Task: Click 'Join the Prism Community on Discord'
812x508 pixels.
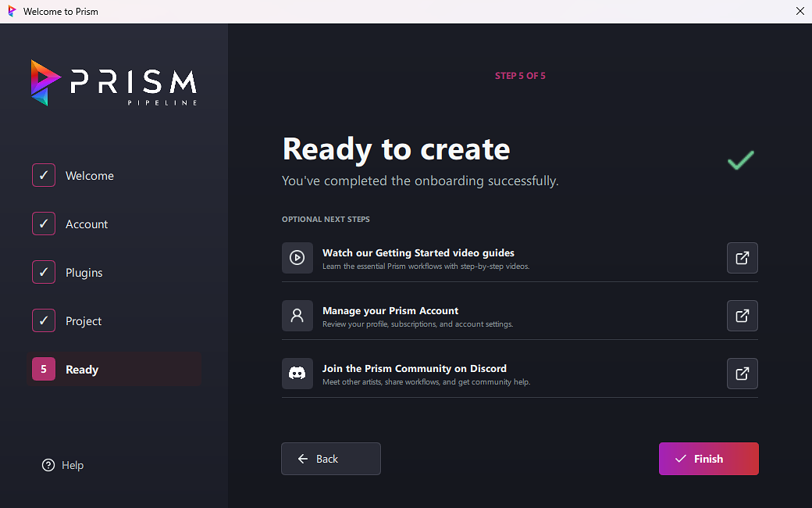Action: coord(415,369)
